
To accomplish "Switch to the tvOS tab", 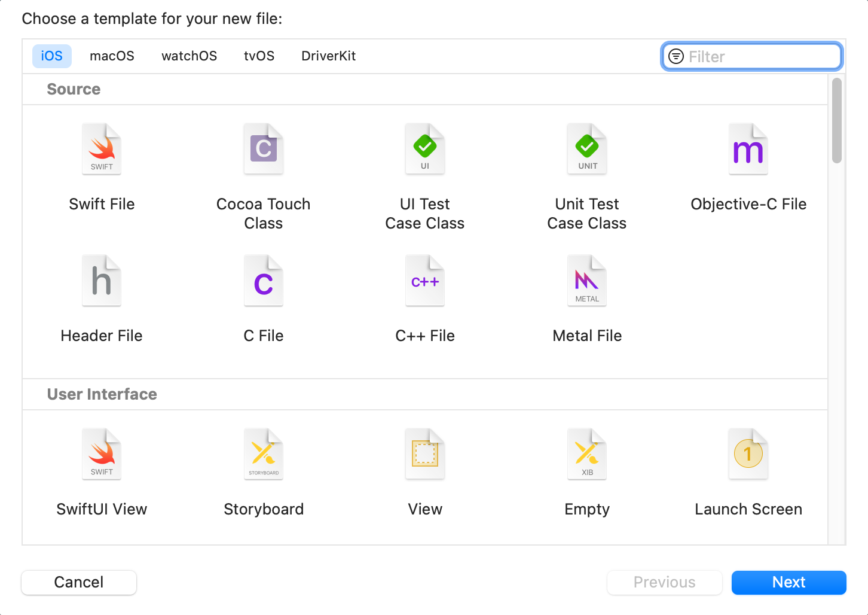I will click(259, 56).
